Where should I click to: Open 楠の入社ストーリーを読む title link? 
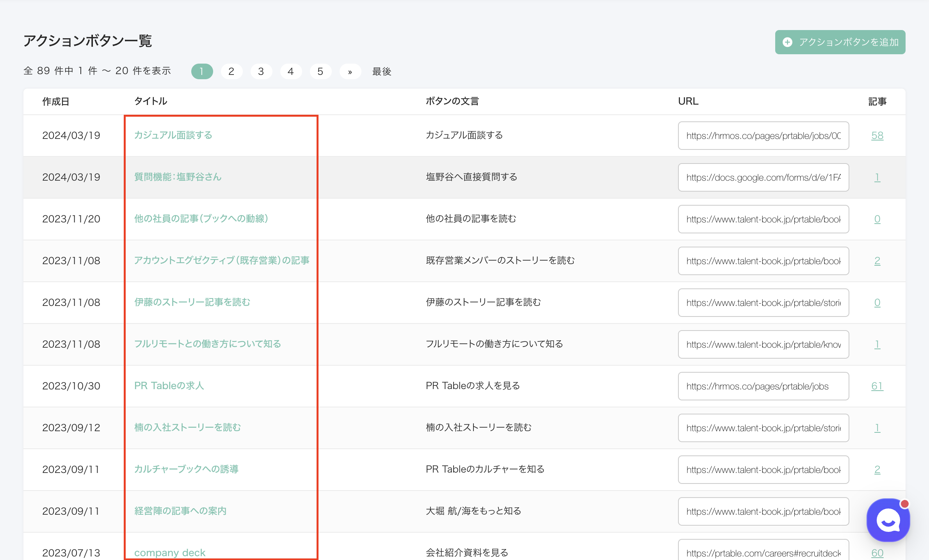point(187,427)
